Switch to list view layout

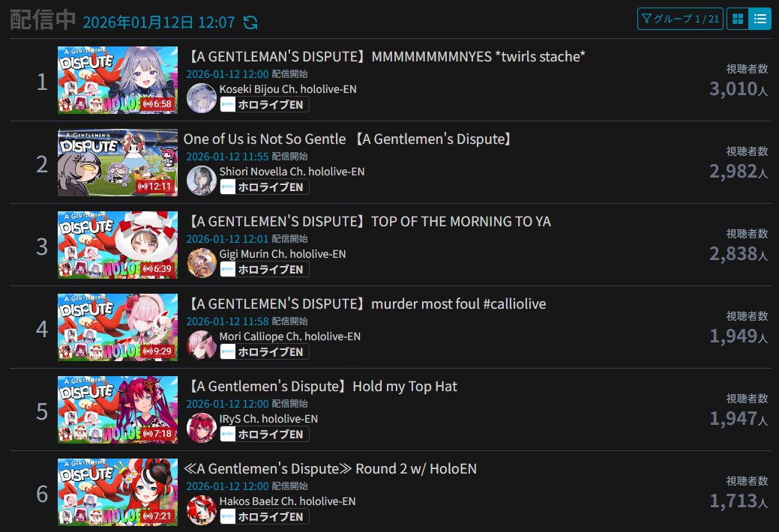coord(760,19)
